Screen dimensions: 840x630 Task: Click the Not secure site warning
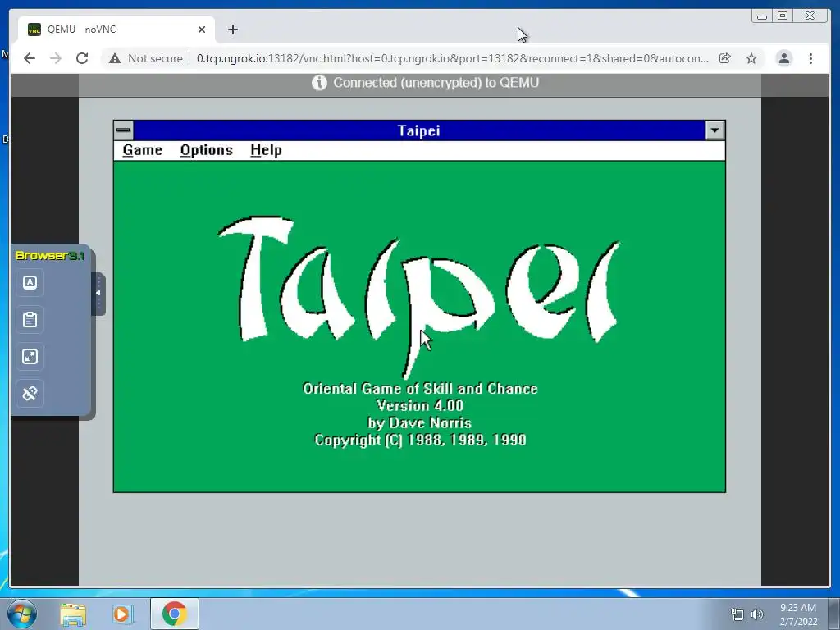145,58
